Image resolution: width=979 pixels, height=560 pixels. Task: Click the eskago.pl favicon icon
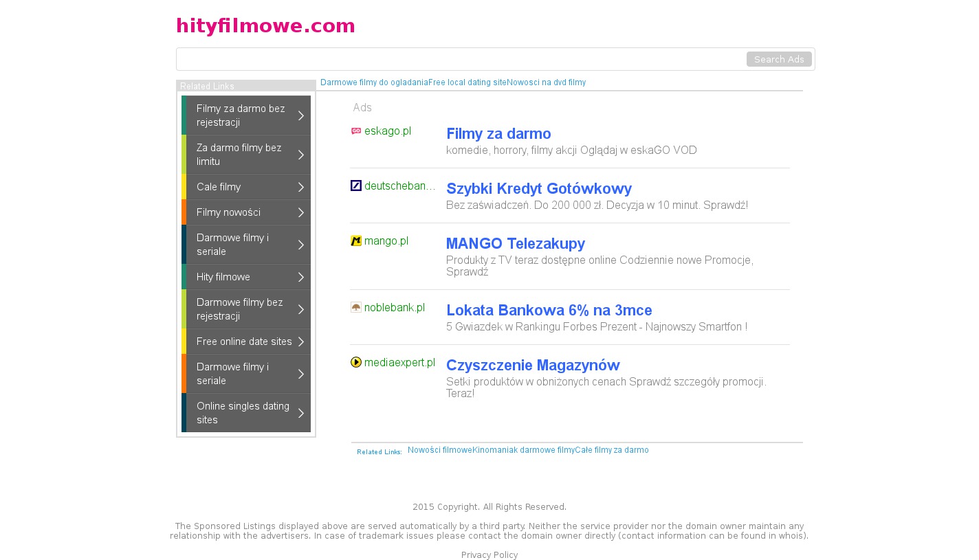point(356,131)
